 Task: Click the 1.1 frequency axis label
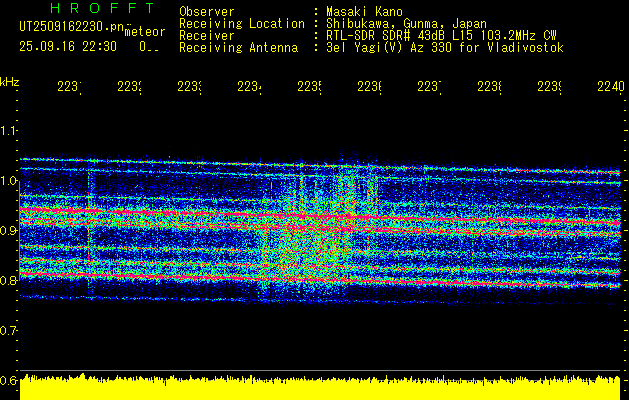(8, 131)
